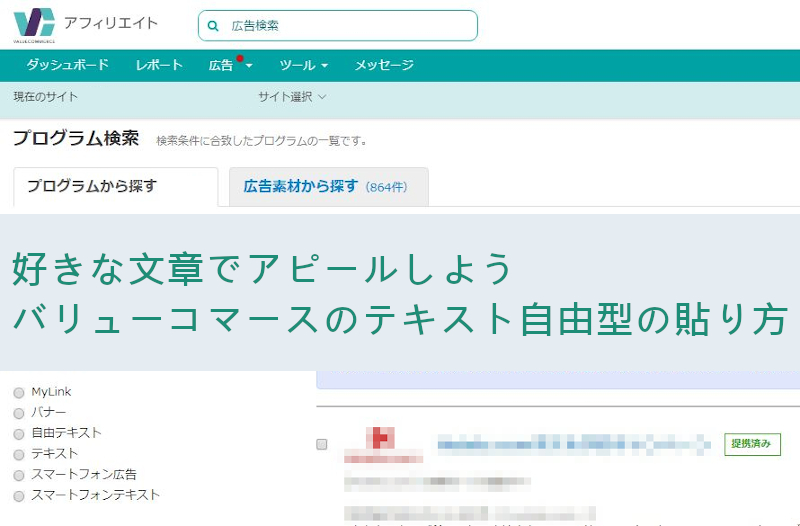Focus the 広告検索 search field

pyautogui.click(x=338, y=26)
